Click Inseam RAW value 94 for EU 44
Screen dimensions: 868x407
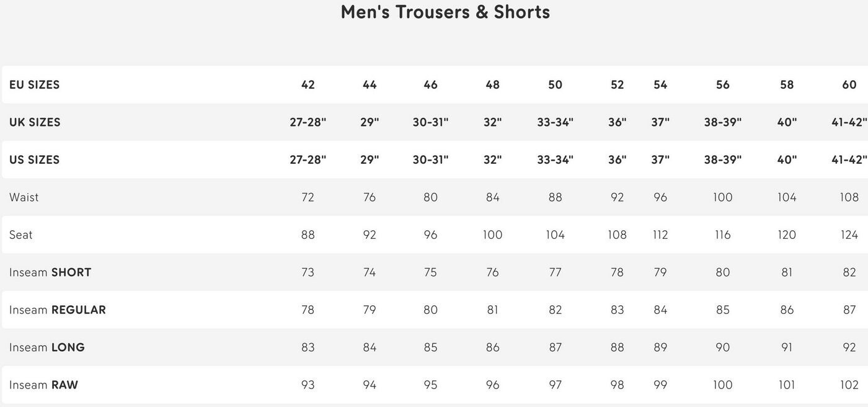point(370,385)
